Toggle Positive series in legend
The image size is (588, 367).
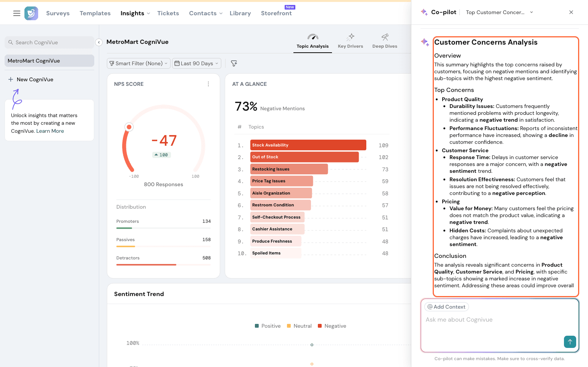pyautogui.click(x=267, y=326)
